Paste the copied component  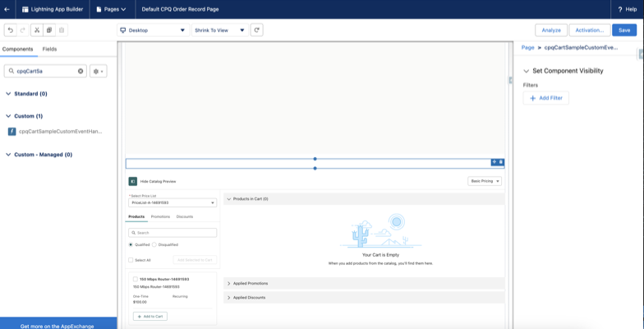62,30
